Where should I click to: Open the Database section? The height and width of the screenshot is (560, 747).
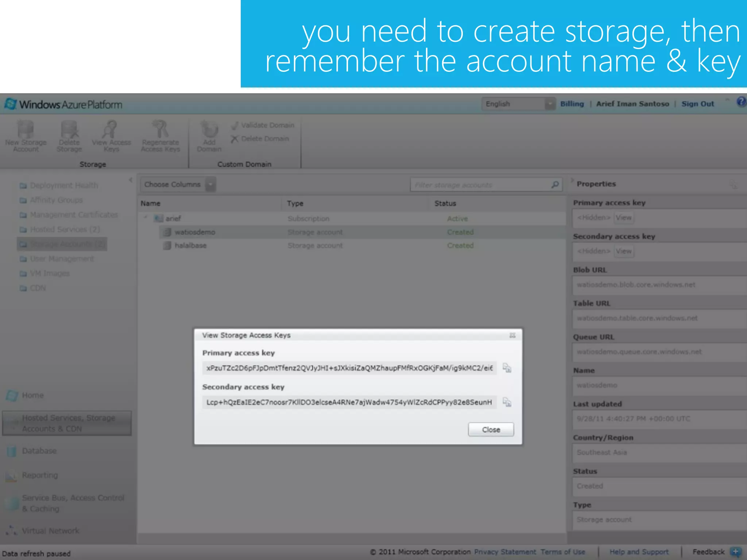tap(32, 451)
